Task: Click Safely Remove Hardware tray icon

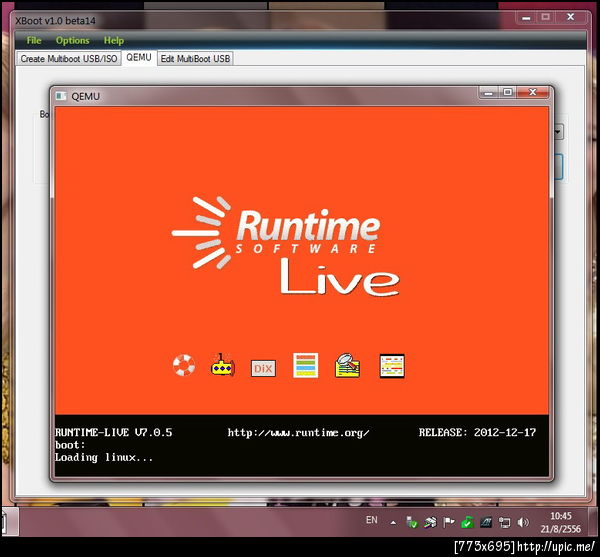Action: [x=411, y=522]
